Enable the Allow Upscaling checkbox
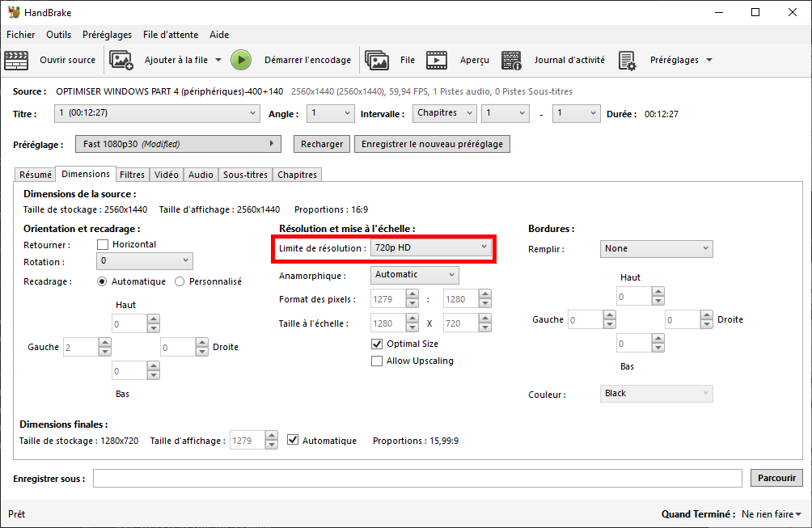The image size is (812, 528). pos(377,361)
